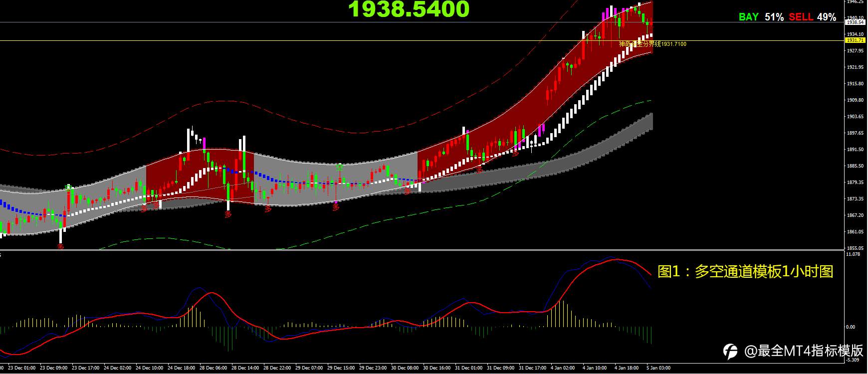Click the 24 Dec 18:00 time label
This screenshot has height=374, width=868.
pyautogui.click(x=182, y=368)
